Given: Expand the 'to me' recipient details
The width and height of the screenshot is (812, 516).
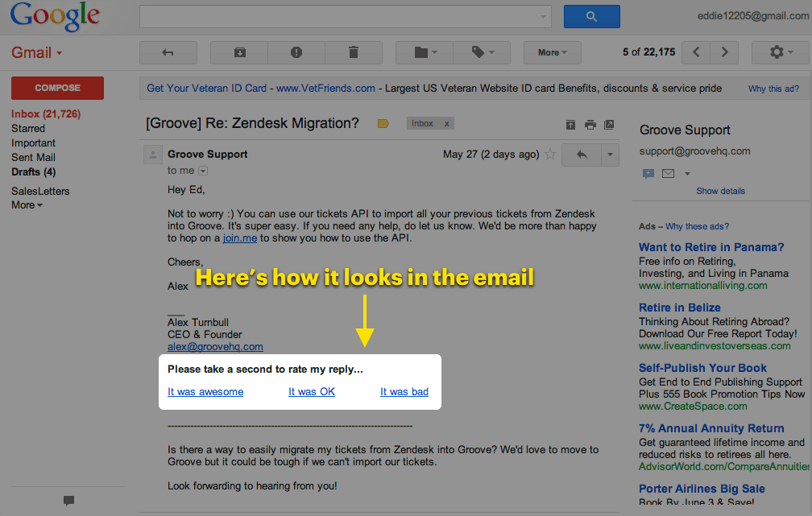Looking at the screenshot, I should pos(201,170).
